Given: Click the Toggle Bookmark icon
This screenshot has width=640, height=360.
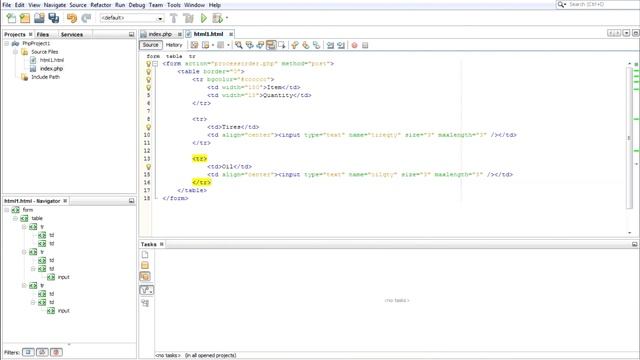Looking at the screenshot, I should (x=316, y=45).
